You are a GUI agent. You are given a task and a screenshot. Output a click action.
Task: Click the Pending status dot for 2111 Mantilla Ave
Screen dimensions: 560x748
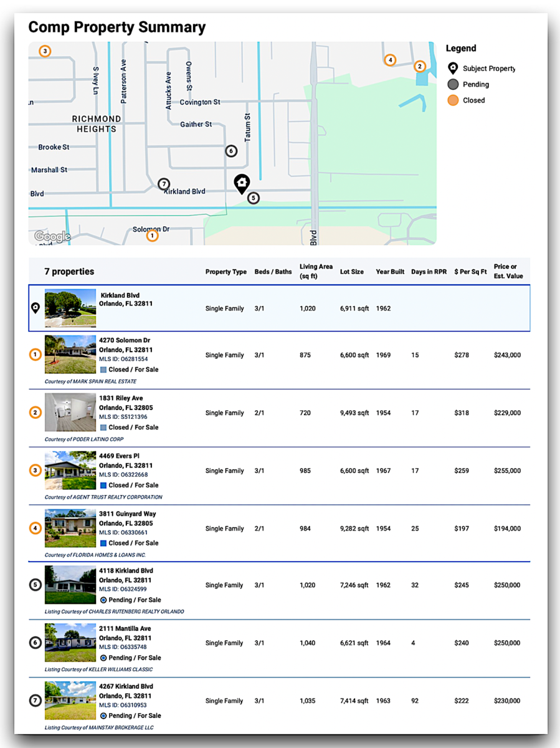pos(103,658)
